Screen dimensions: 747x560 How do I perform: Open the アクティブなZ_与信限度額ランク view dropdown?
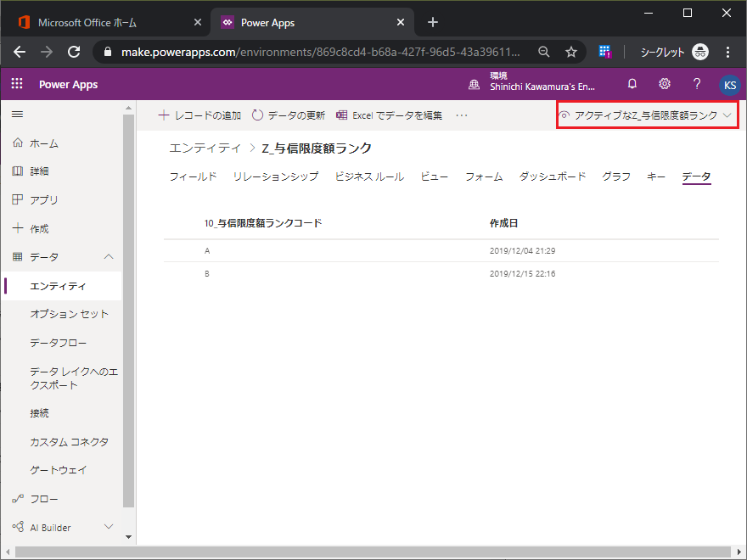[x=647, y=115]
